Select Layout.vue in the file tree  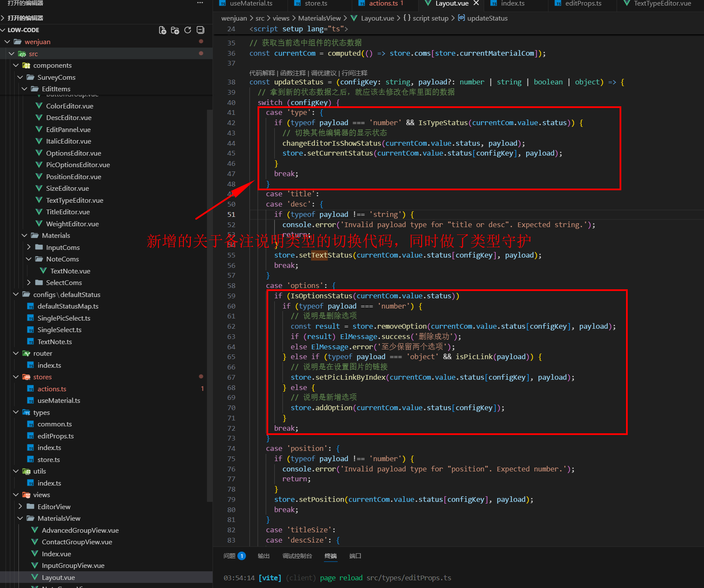[58, 577]
